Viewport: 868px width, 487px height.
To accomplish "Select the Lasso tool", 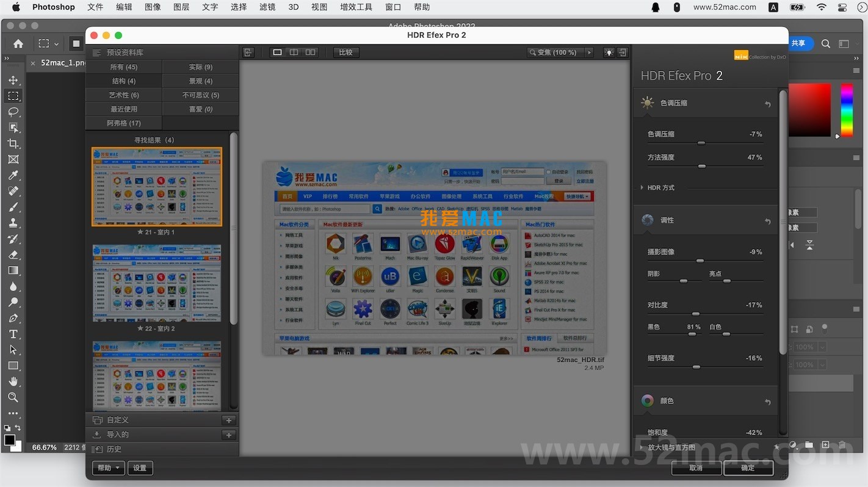I will [x=13, y=112].
